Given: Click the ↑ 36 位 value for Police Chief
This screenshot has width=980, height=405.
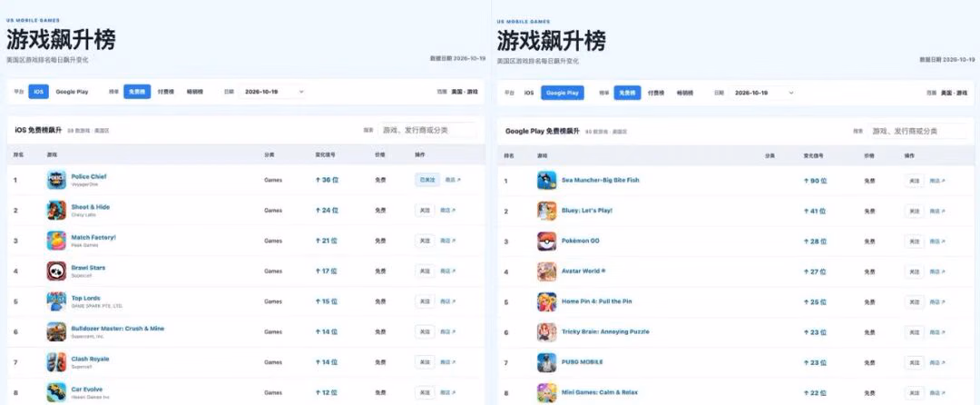Looking at the screenshot, I should click(x=327, y=180).
